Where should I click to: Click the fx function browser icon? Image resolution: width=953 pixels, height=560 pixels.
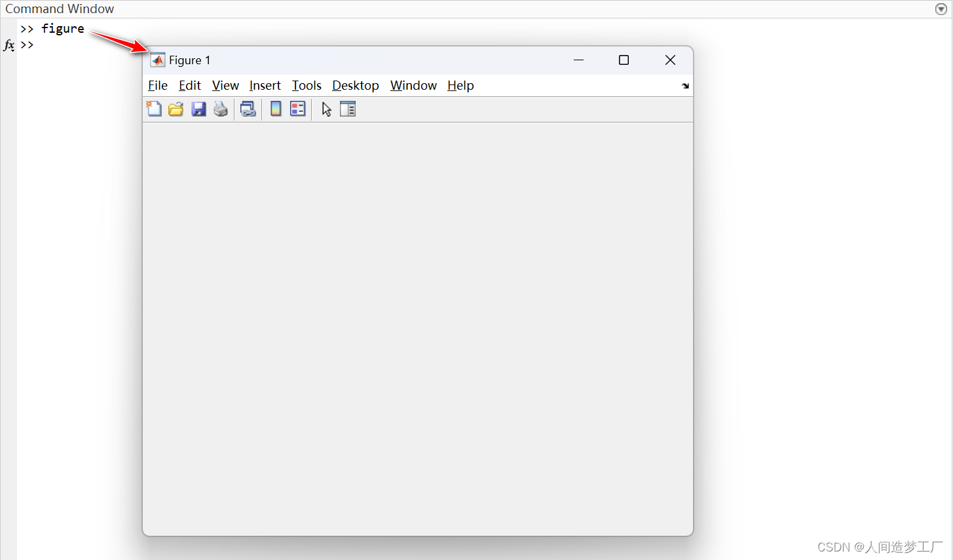(9, 45)
